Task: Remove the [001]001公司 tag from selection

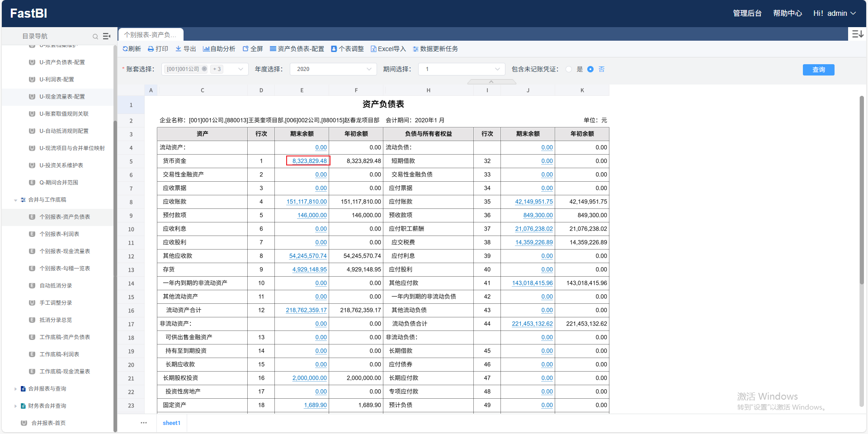Action: (x=204, y=69)
